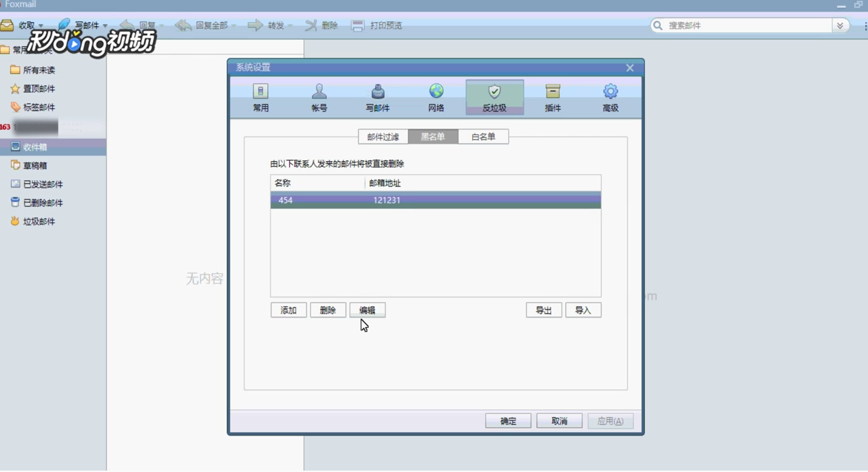Open the 高级 (Advanced) settings icon
The width and height of the screenshot is (868, 472).
(610, 96)
